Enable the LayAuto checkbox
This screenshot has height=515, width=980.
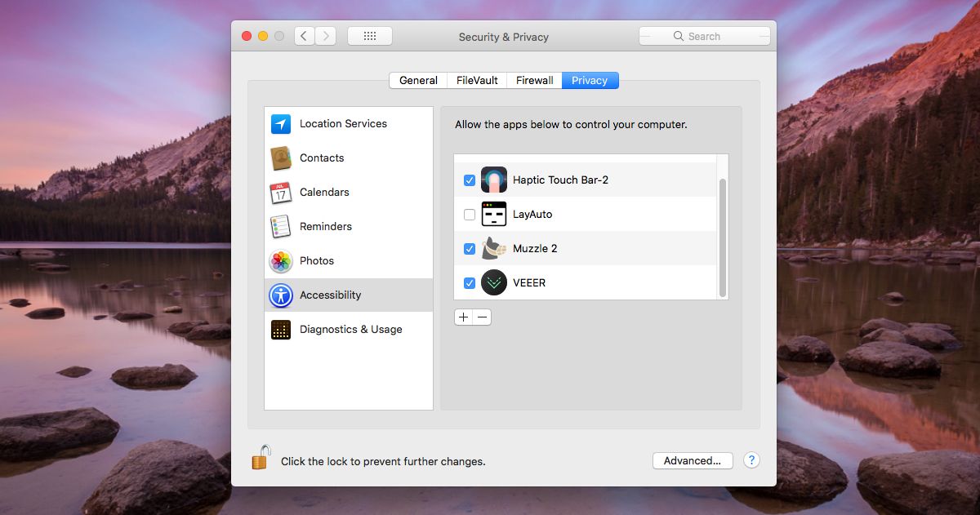470,215
